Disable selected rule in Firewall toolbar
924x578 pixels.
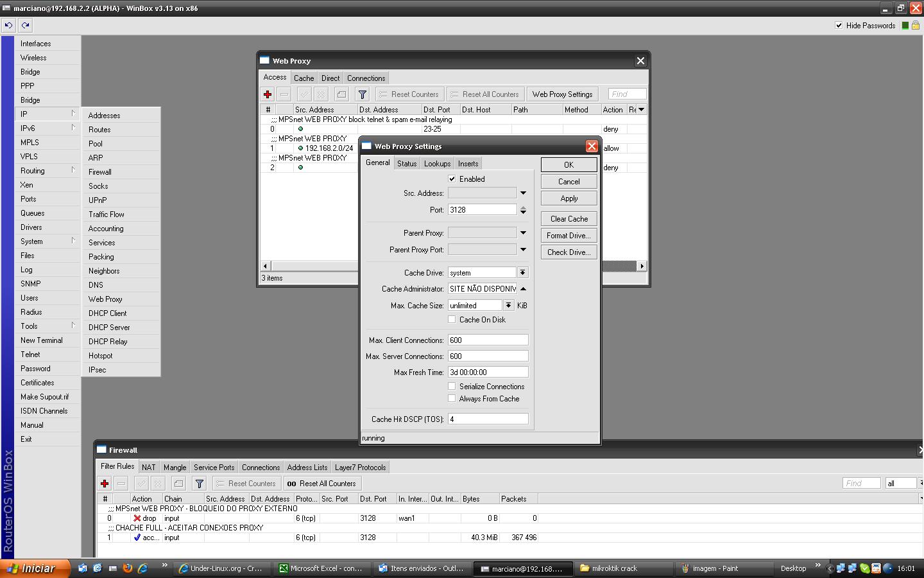point(158,484)
